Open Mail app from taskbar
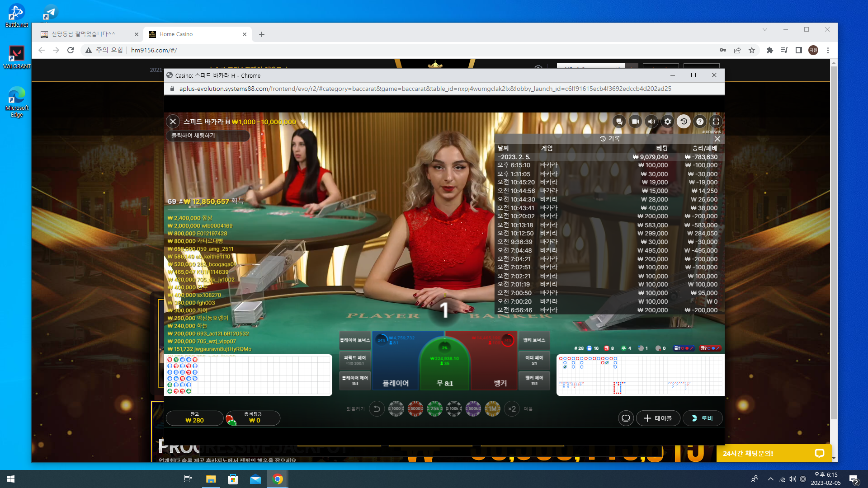Viewport: 868px width, 488px height. tap(255, 479)
